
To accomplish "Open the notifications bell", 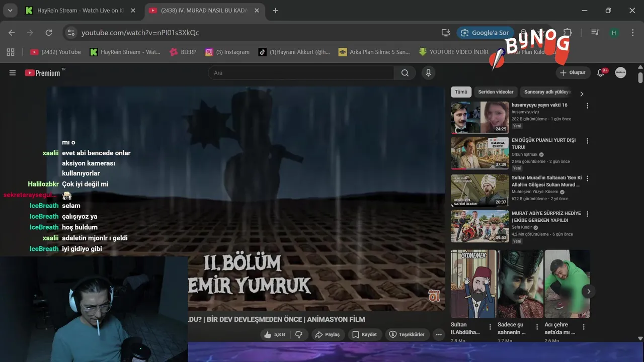I will pos(601,73).
